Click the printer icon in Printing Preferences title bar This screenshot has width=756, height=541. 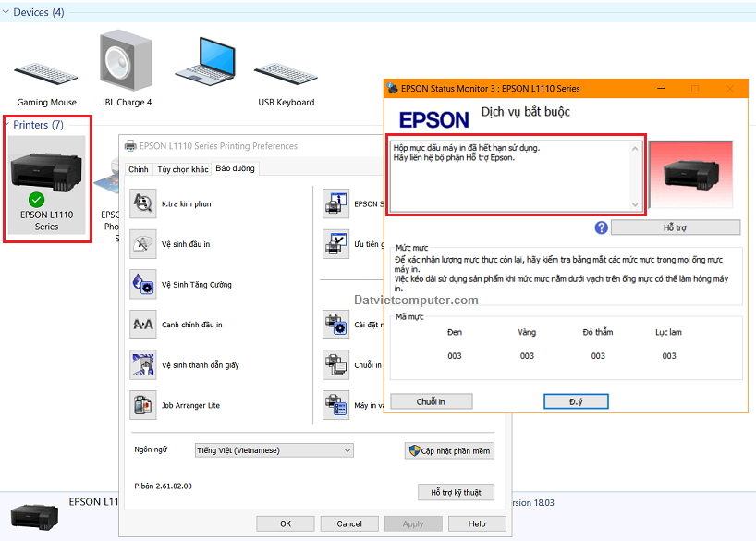tap(130, 146)
